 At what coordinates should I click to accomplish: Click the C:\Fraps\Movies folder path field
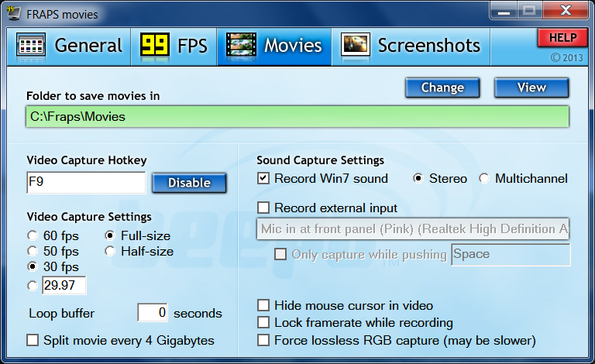(297, 117)
